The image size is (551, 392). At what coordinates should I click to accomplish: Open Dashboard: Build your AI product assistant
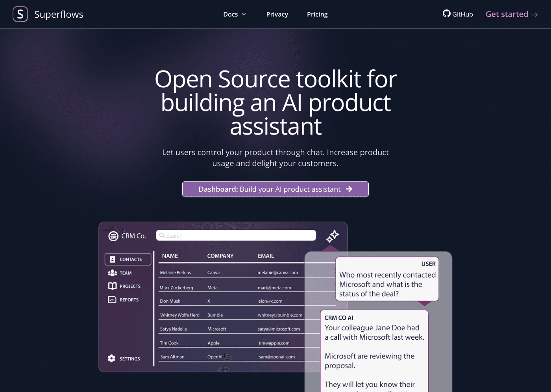[275, 189]
